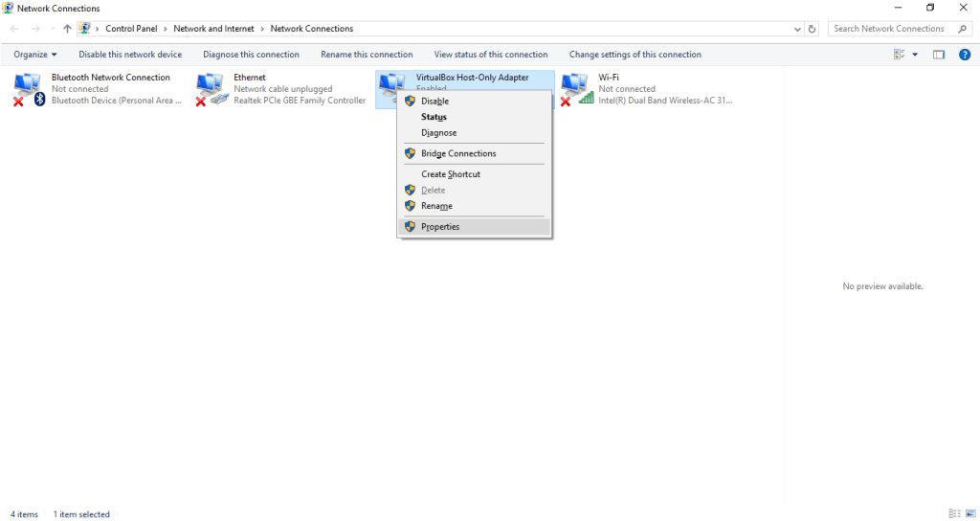Expand the change your view dropdown arrow
This screenshot has height=521, width=980.
coord(915,55)
